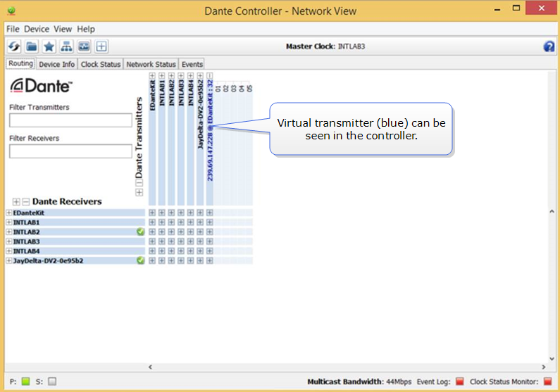Open the Device menu
This screenshot has height=392, width=560.
pyautogui.click(x=37, y=29)
